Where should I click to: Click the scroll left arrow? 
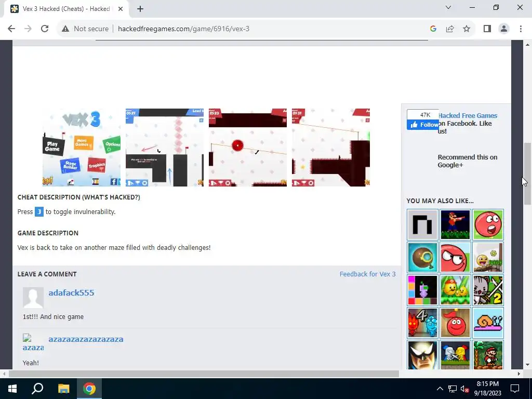click(x=4, y=374)
